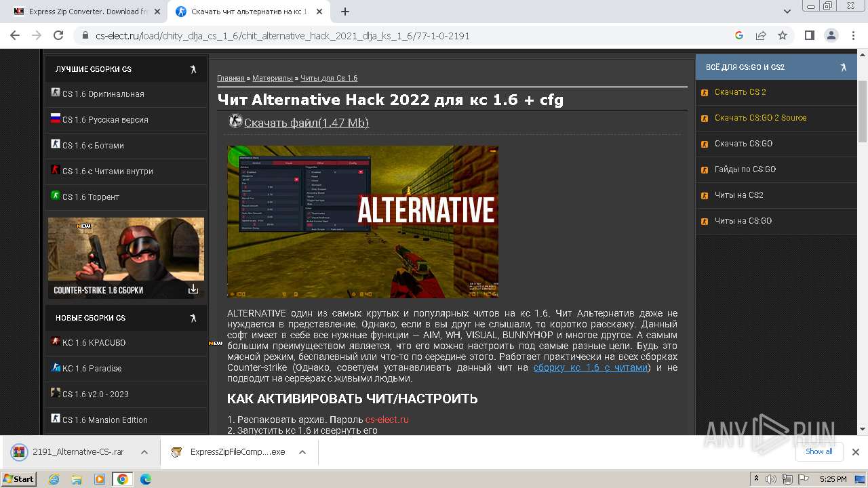The width and height of the screenshot is (868, 488).
Task: Click the site lock icon
Action: click(85, 35)
